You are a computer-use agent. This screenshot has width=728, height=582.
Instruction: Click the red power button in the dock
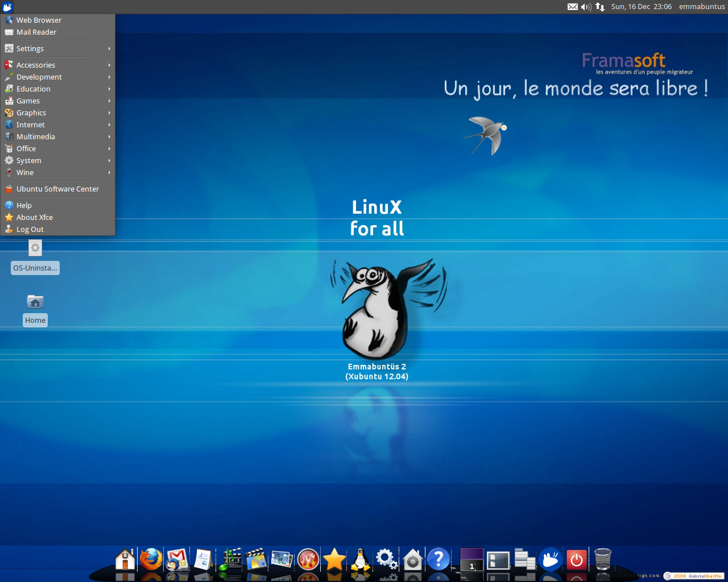[577, 560]
